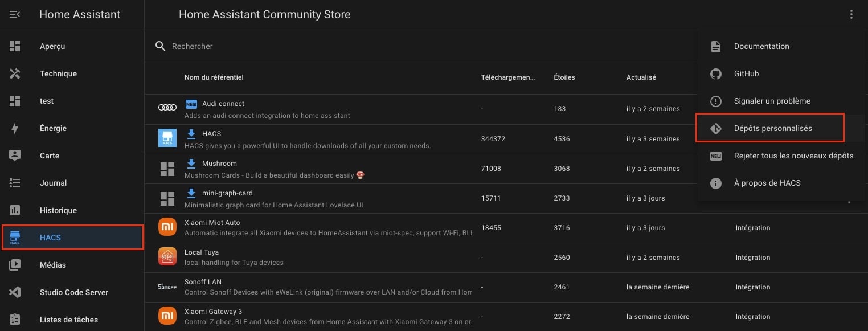The image size is (868, 331).
Task: Click the HACS store icon in sidebar
Action: click(15, 238)
